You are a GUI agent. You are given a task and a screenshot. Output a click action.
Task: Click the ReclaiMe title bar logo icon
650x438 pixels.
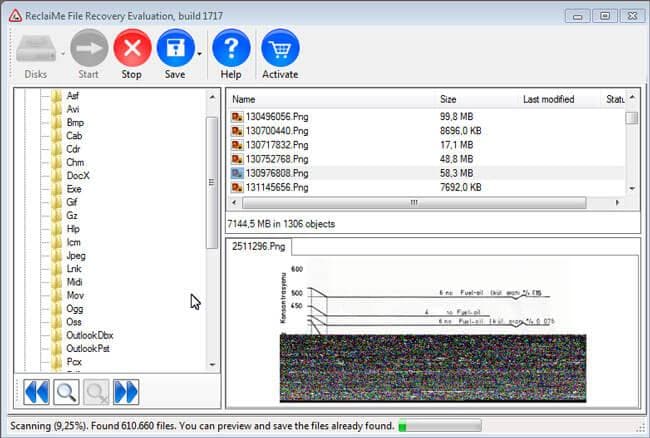point(15,16)
